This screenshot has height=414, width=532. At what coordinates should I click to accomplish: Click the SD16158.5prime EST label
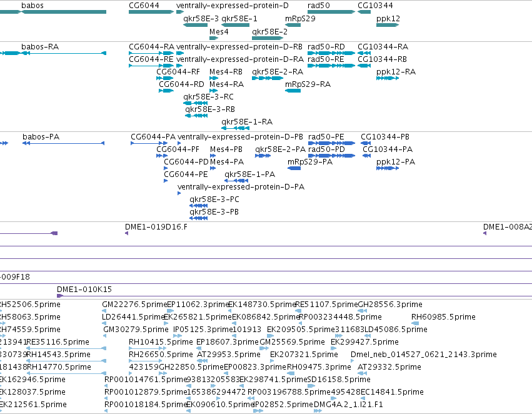point(339,380)
